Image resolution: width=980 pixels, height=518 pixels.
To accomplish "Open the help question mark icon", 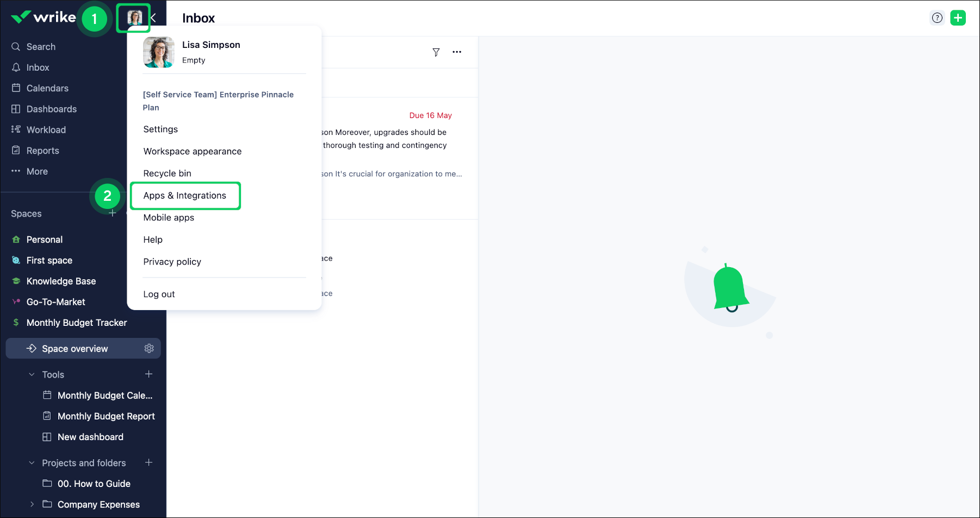I will (x=937, y=17).
